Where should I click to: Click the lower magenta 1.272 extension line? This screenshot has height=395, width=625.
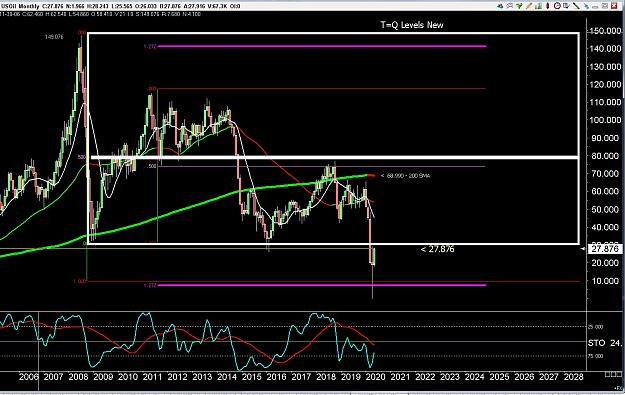[x=322, y=285]
